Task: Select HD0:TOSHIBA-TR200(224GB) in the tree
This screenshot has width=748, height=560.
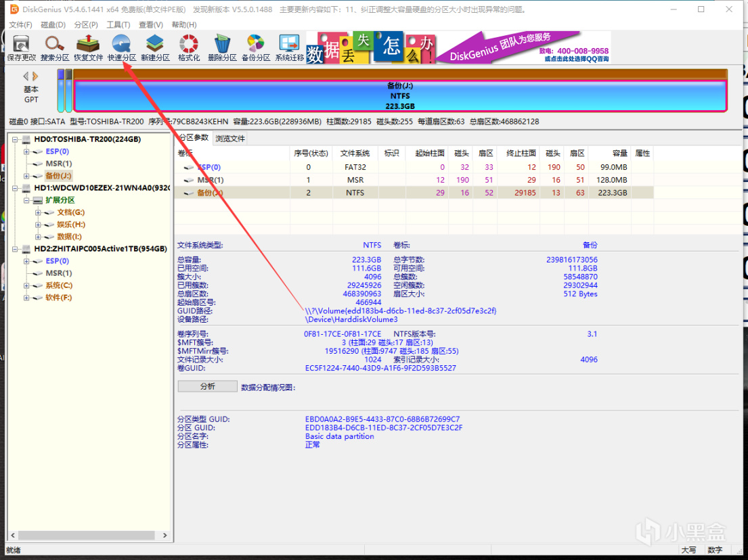Action: [x=87, y=139]
